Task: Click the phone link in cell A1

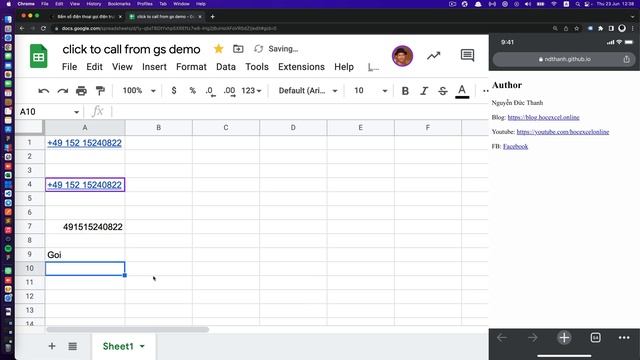Action: [84, 143]
